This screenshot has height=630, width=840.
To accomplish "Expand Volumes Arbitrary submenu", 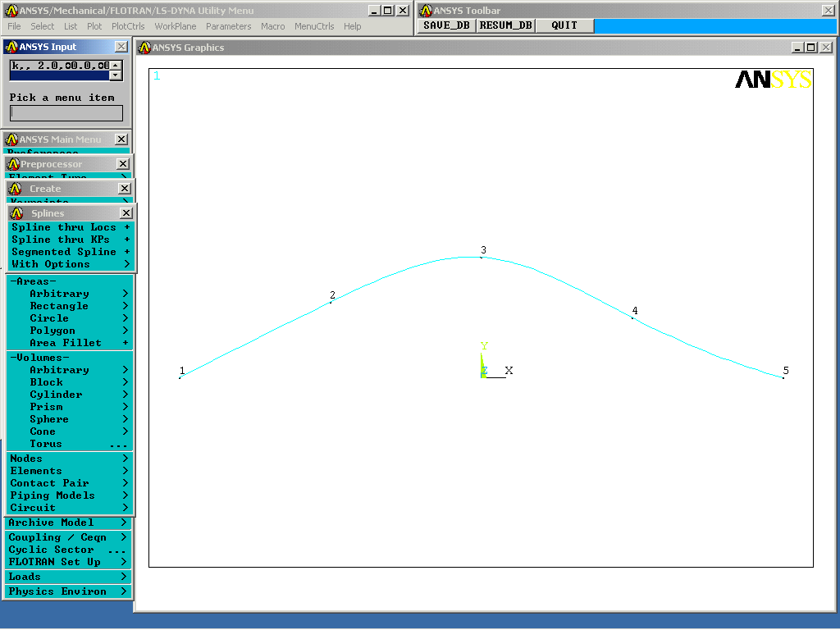I will click(70, 370).
